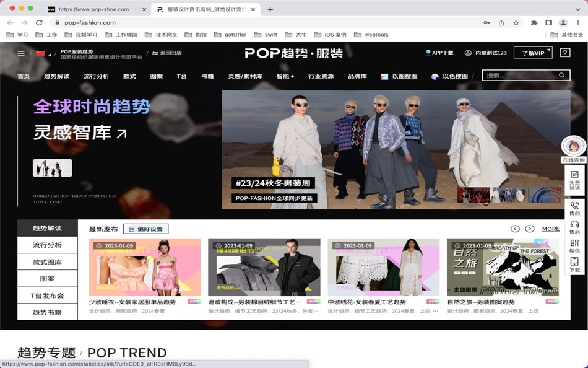Click the search magnifier icon
The image size is (588, 368).
pyautogui.click(x=561, y=75)
